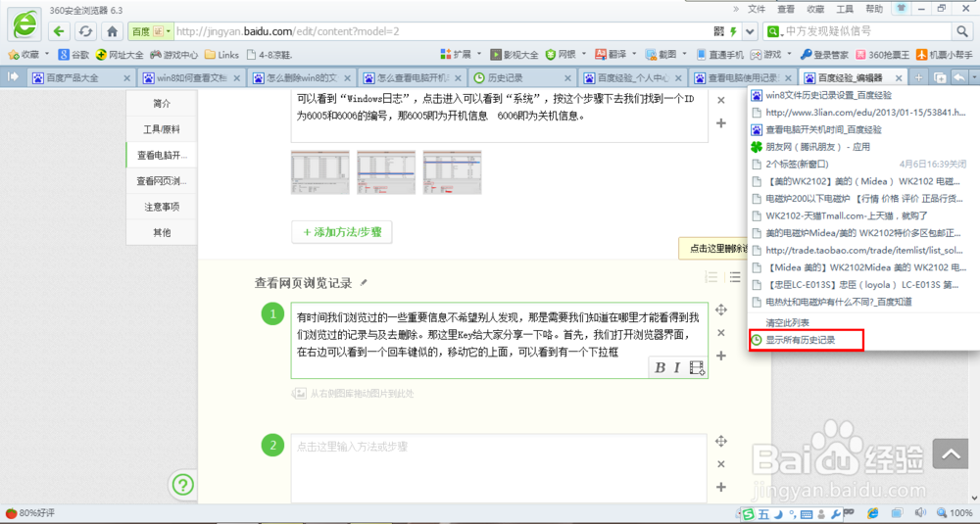Expand the 网银 dropdown arrow
980x524 pixels.
pyautogui.click(x=584, y=54)
